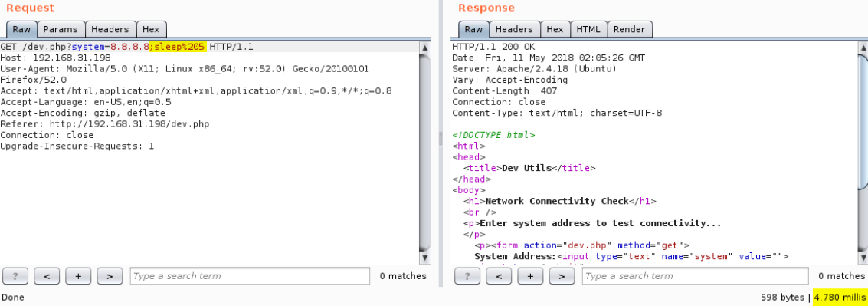Switch to the Request Hex tab
The width and height of the screenshot is (868, 306).
click(151, 29)
